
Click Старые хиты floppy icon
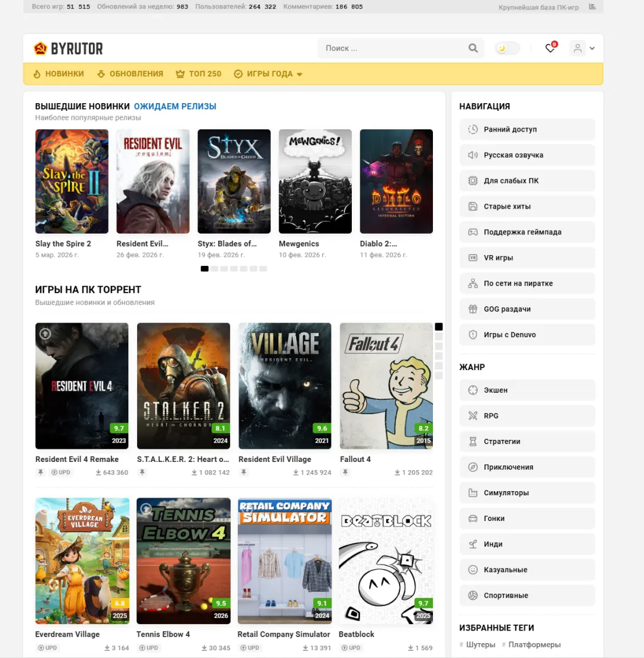473,206
